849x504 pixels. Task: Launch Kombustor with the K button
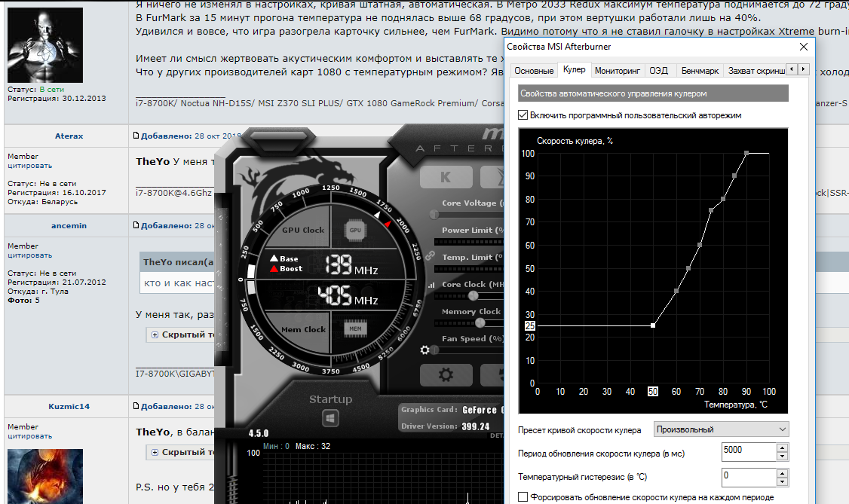click(446, 177)
